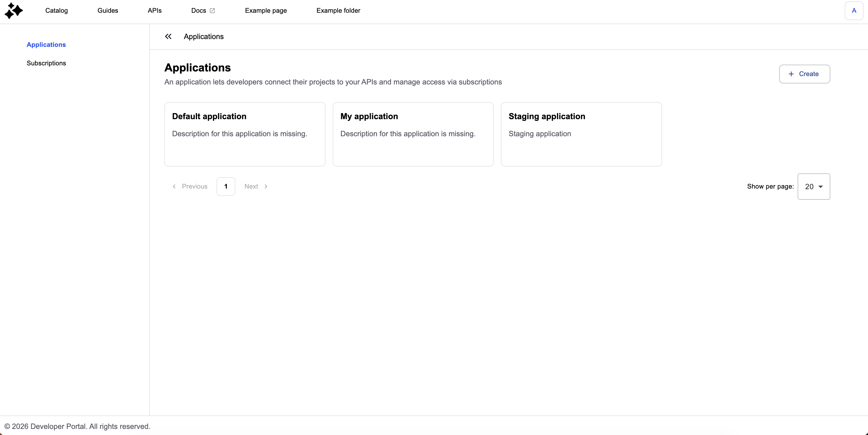Click the dropdown arrow beside 20

tap(821, 187)
